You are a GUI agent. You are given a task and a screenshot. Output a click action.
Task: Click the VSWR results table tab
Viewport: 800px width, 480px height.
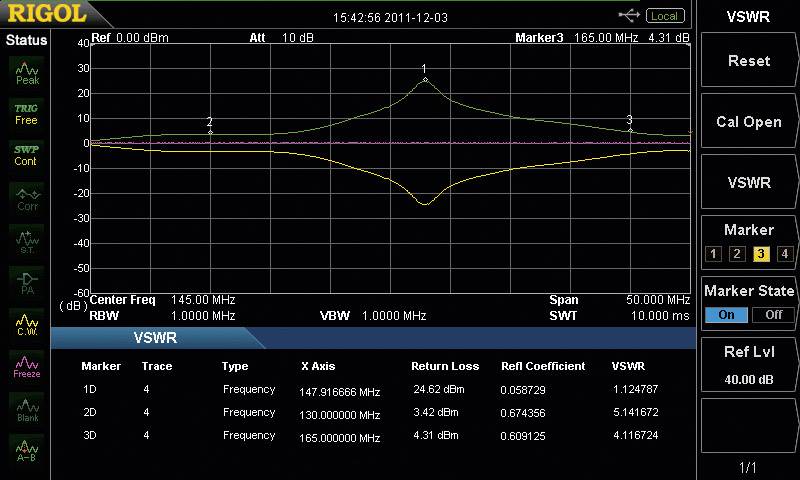[x=155, y=338]
